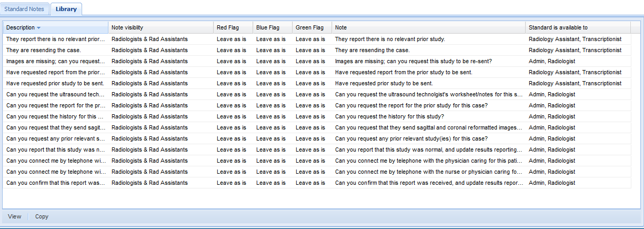The image size is (644, 229).
Task: Select the 'Images are missing' note row
Action: coord(55,61)
